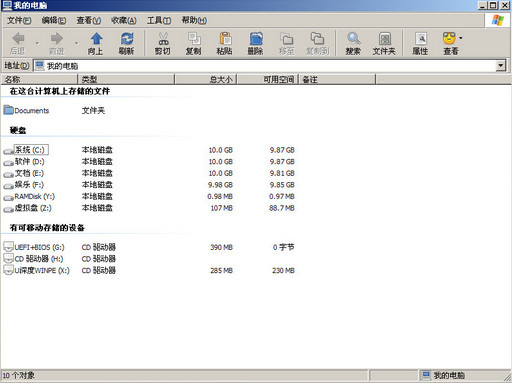Open the 编辑(E) menu
The width and height of the screenshot is (512, 383).
[54, 20]
